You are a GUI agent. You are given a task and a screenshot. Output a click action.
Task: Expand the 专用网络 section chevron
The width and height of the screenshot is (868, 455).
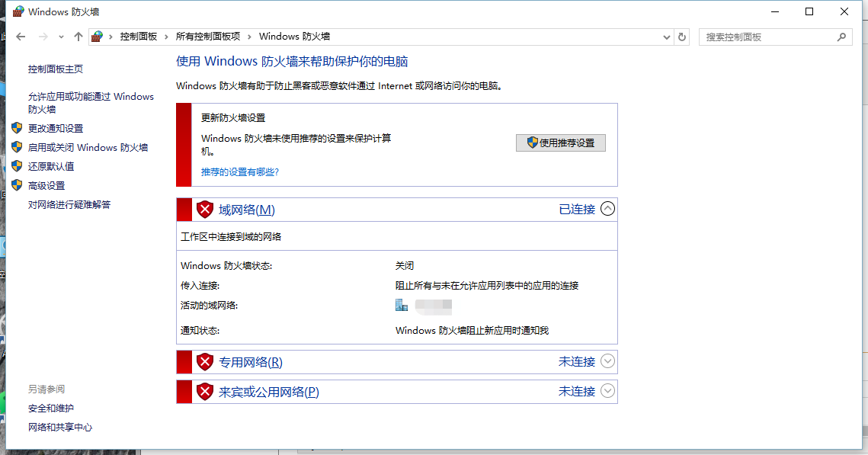[607, 361]
